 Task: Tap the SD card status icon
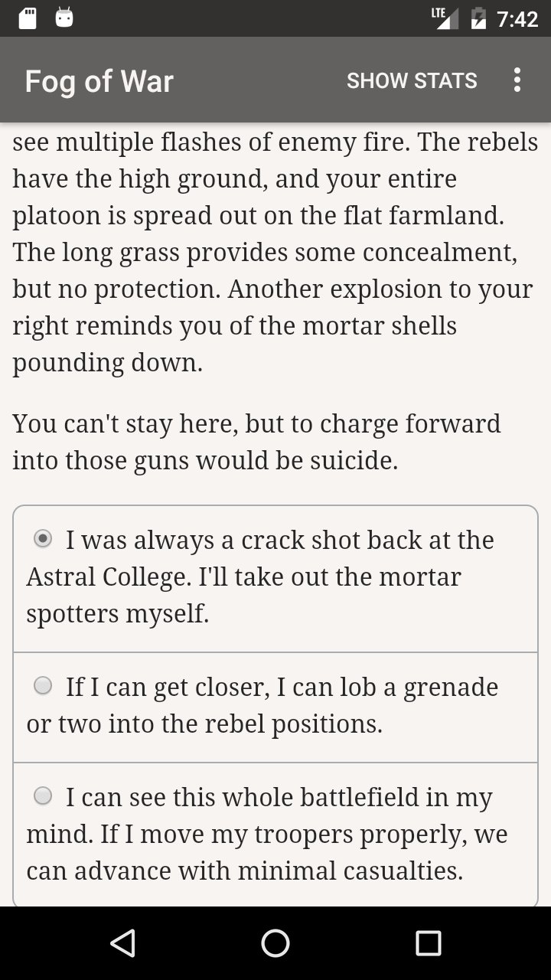coord(28,18)
